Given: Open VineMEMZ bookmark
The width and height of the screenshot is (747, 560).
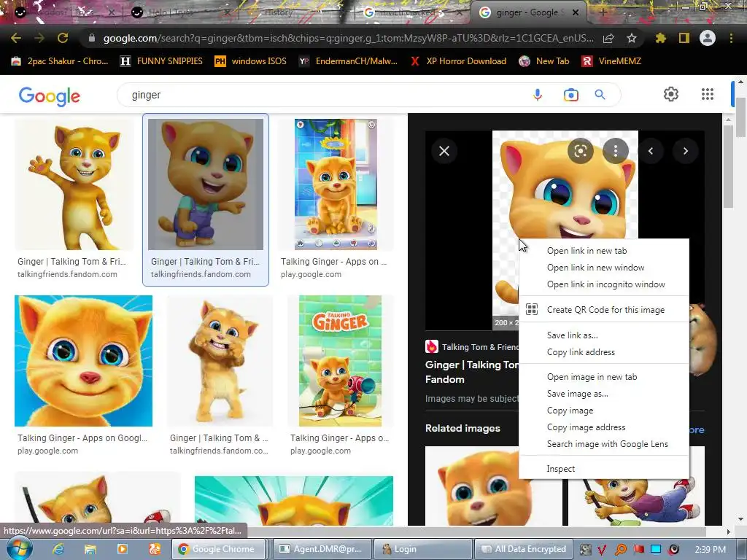Looking at the screenshot, I should [x=612, y=61].
